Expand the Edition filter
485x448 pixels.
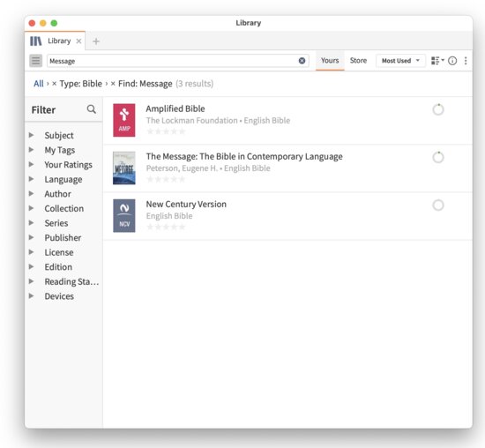31,266
